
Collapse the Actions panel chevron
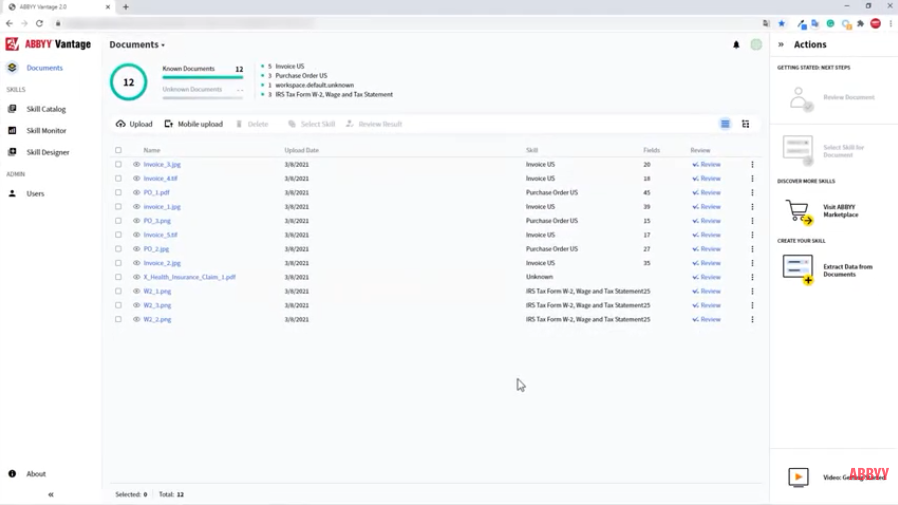click(x=781, y=44)
